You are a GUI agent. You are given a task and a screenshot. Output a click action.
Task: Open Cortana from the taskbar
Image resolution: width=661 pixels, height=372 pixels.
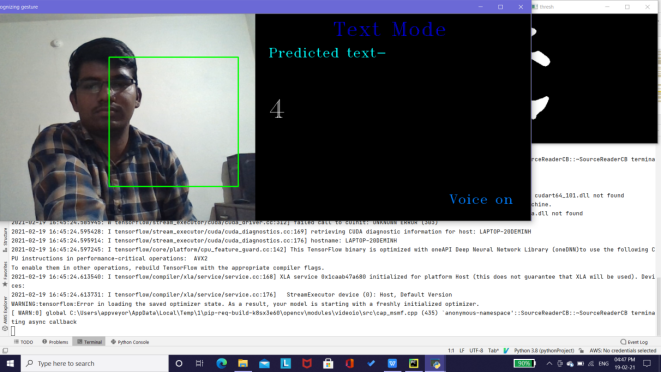click(179, 363)
